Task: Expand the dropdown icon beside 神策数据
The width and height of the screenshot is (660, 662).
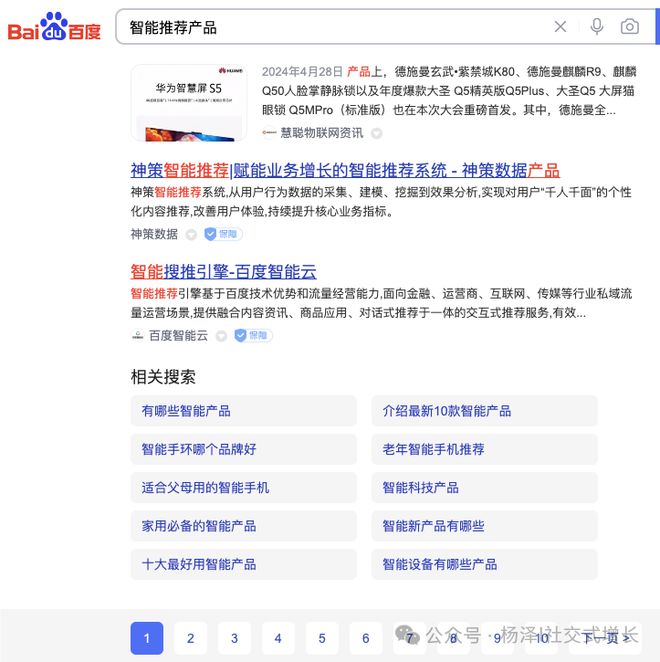Action: click(x=191, y=234)
